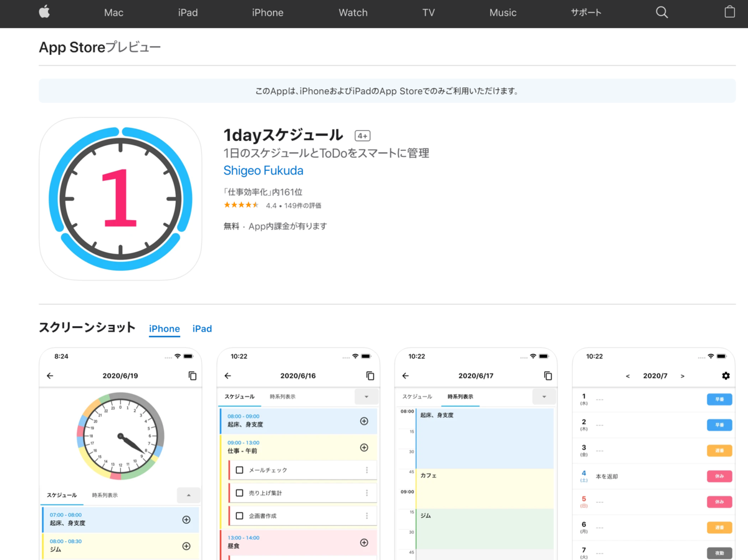Click the iPhone/iPad availability notice banner
This screenshot has height=560, width=748.
387,90
